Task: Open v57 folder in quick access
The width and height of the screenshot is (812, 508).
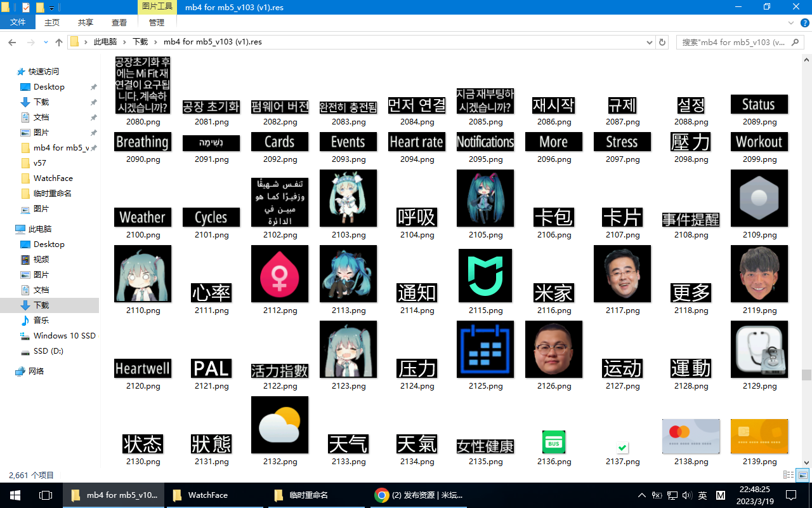Action: 40,163
